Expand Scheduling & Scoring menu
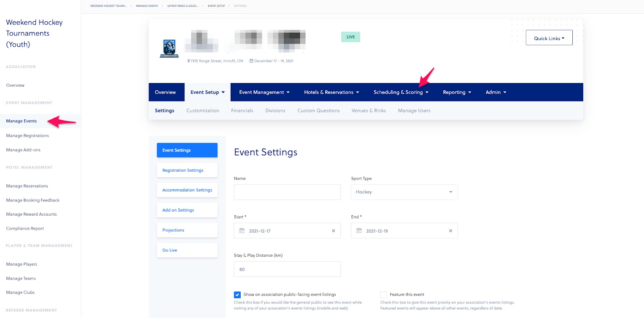This screenshot has width=644, height=318. [401, 92]
